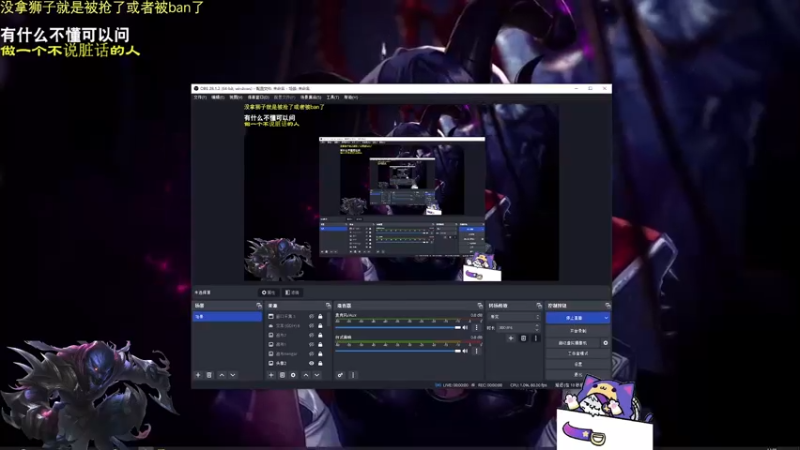Open the Edit menu in OBS

point(217,97)
